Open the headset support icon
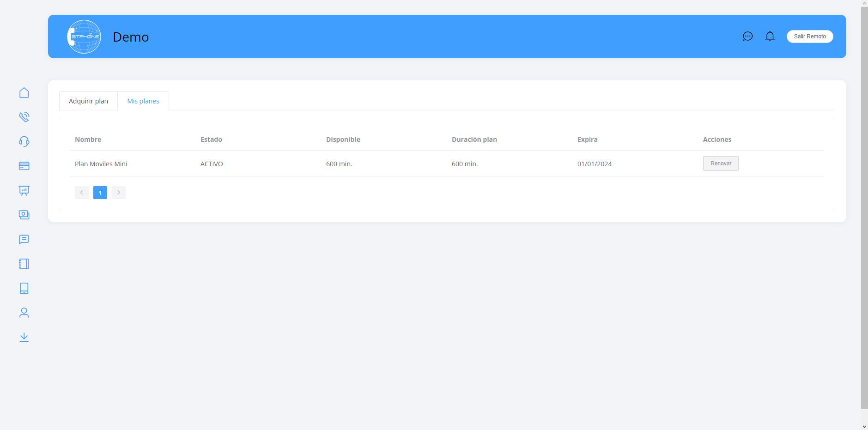The image size is (868, 430). [24, 141]
